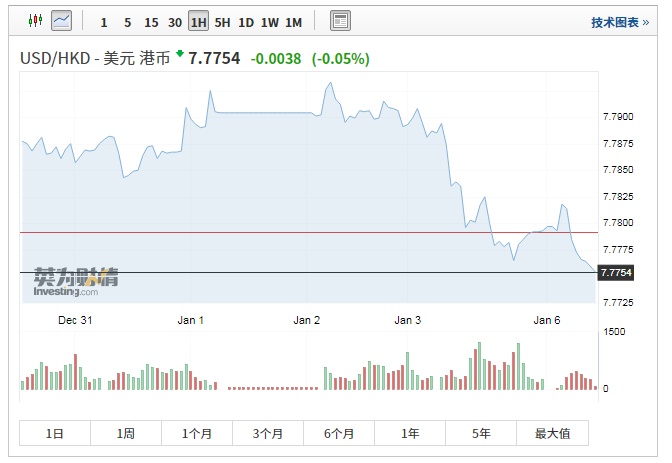Click the (-0.05%) percent change
672x463 pixels.
tap(341, 59)
